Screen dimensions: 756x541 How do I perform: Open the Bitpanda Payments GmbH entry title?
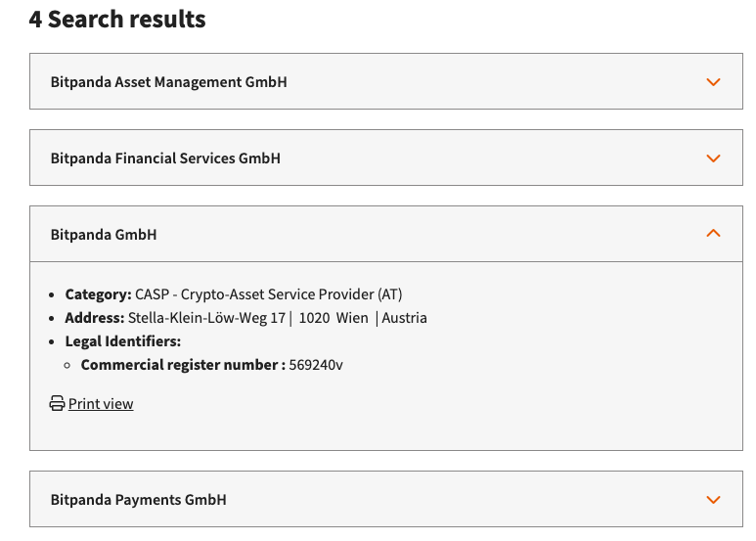coord(138,500)
